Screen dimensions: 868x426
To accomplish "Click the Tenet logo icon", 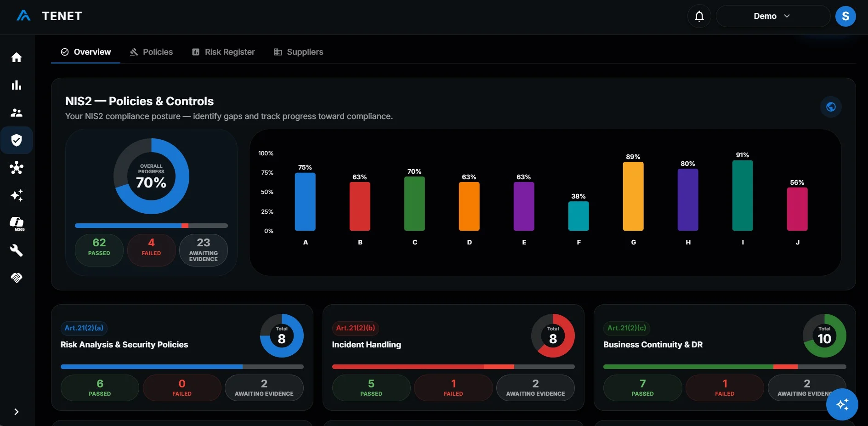I will 23,16.
